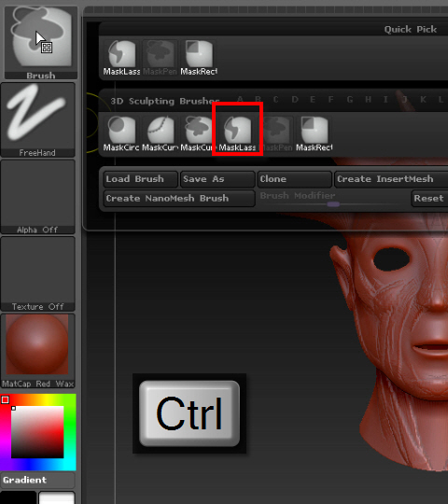This screenshot has height=504, width=448.
Task: Pick MaskRect in Quick Pick row
Action: pos(199,58)
